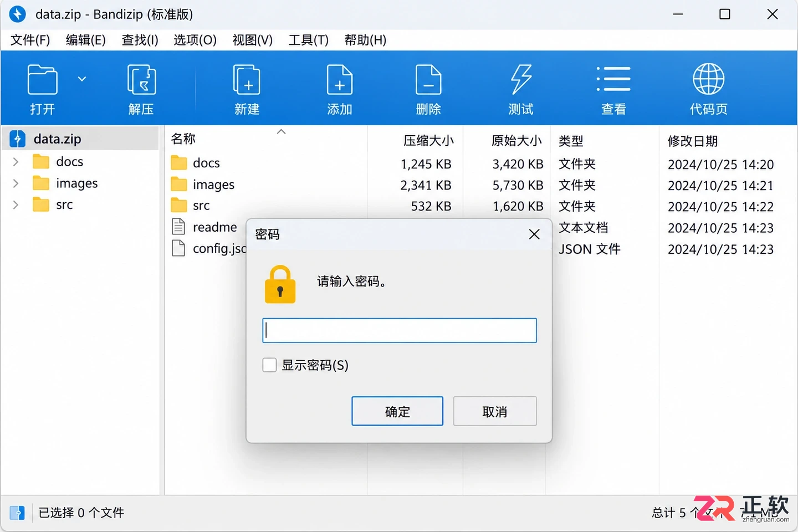Image resolution: width=798 pixels, height=532 pixels.
Task: Sort by Compressed size (压缩大小) column header
Action: [x=428, y=141]
